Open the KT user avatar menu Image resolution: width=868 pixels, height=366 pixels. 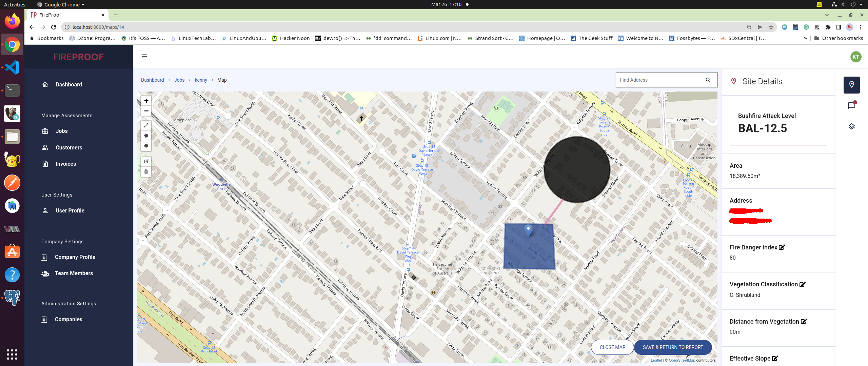pyautogui.click(x=855, y=57)
